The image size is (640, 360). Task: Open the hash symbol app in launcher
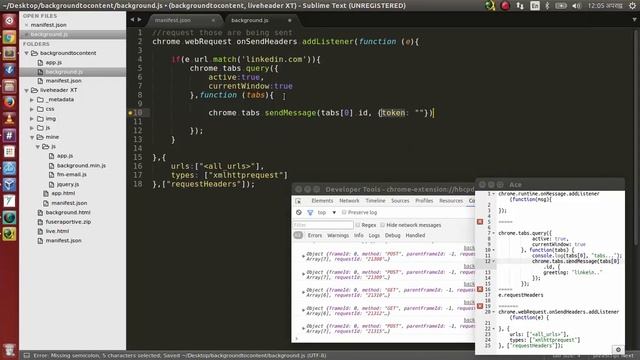9,135
